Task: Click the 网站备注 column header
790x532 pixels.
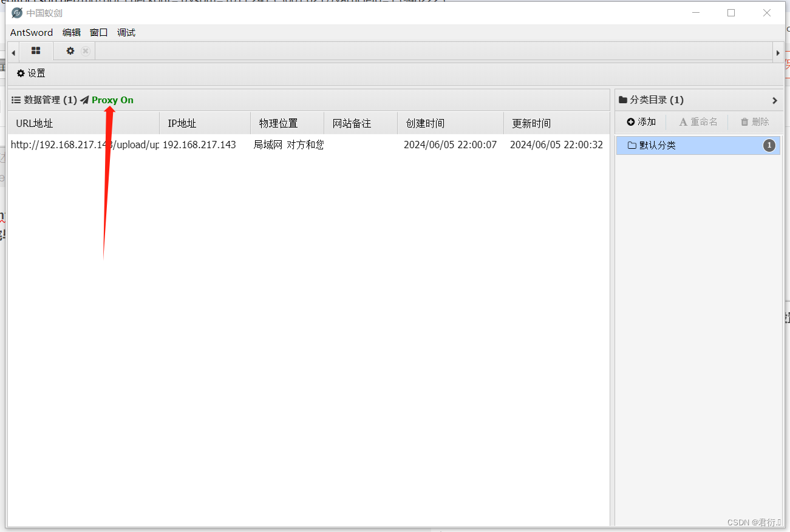Action: 361,123
